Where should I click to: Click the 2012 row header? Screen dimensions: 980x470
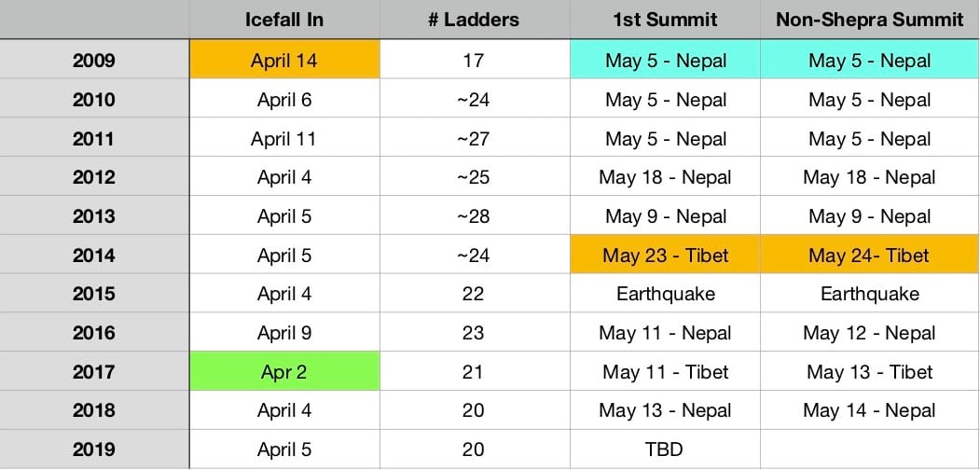(x=93, y=177)
